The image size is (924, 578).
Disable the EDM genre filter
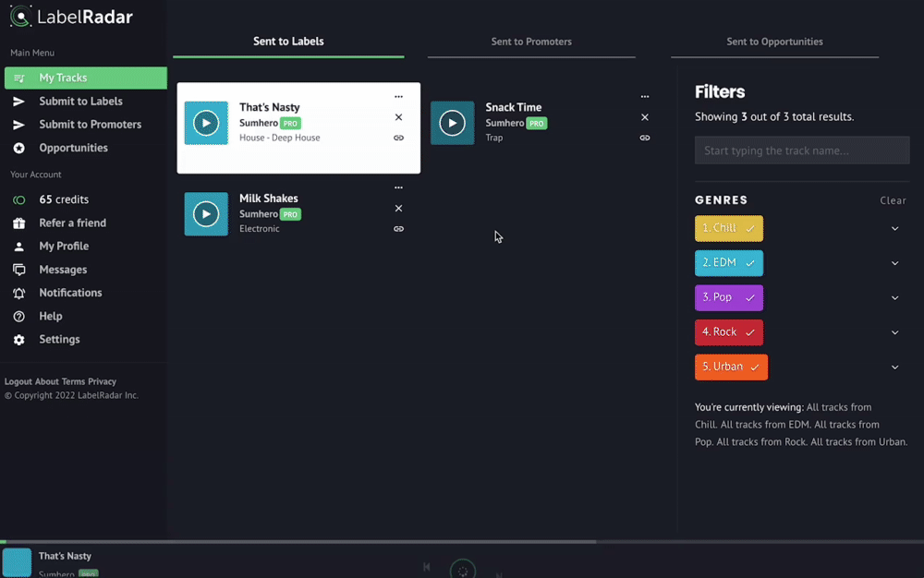click(x=752, y=263)
